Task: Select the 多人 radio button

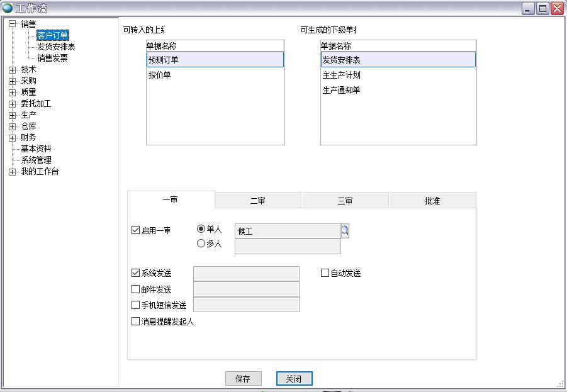Action: pos(201,244)
